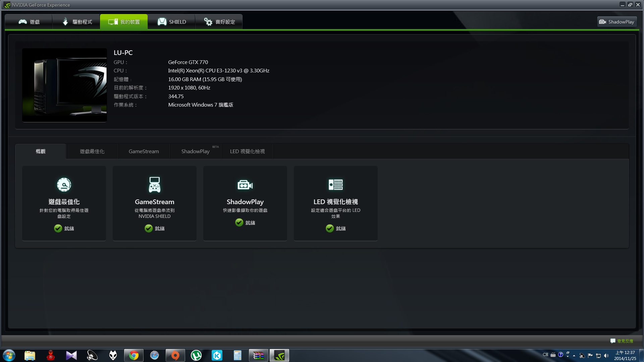Open the blue K app in taskbar
The height and width of the screenshot is (362, 644).
tap(217, 355)
